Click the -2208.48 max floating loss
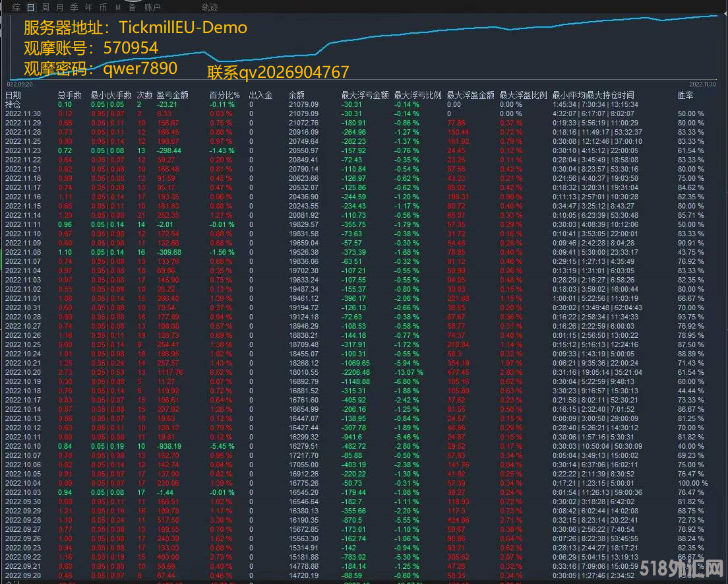This screenshot has width=728, height=584. tap(355, 372)
